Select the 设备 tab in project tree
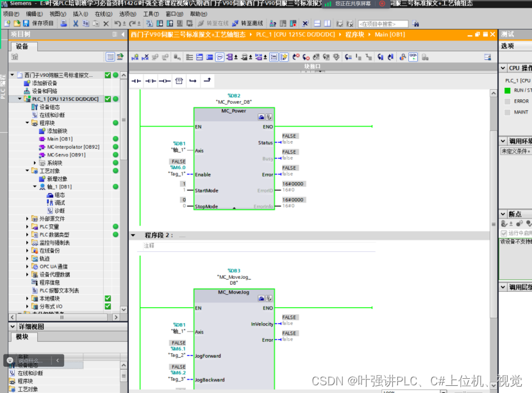This screenshot has width=532, height=393. tap(22, 47)
